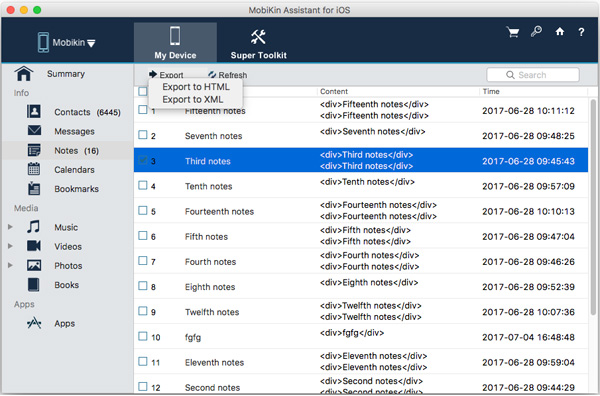Check the box for Fourteenth notes

(x=143, y=210)
